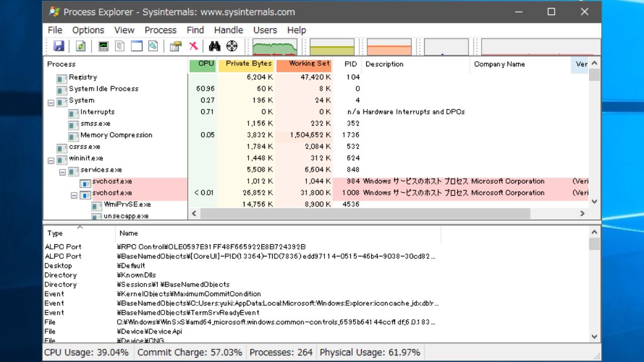Viewport: 644px width, 362px height.
Task: Open the Find menu
Action: click(x=195, y=30)
